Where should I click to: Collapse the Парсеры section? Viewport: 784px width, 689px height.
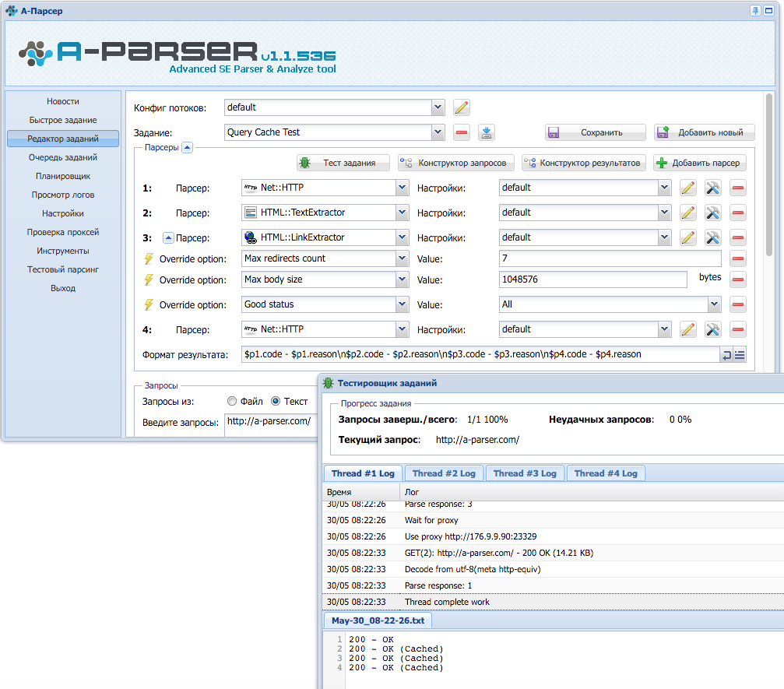coord(187,147)
